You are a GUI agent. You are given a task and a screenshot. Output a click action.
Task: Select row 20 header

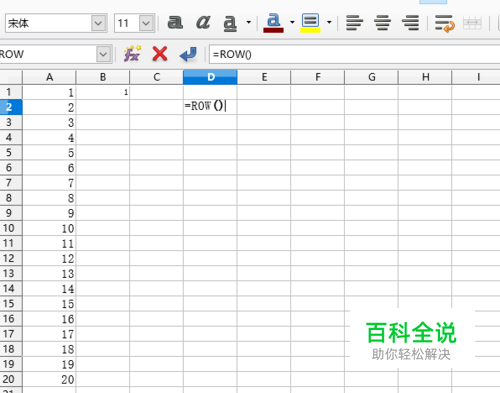11,379
